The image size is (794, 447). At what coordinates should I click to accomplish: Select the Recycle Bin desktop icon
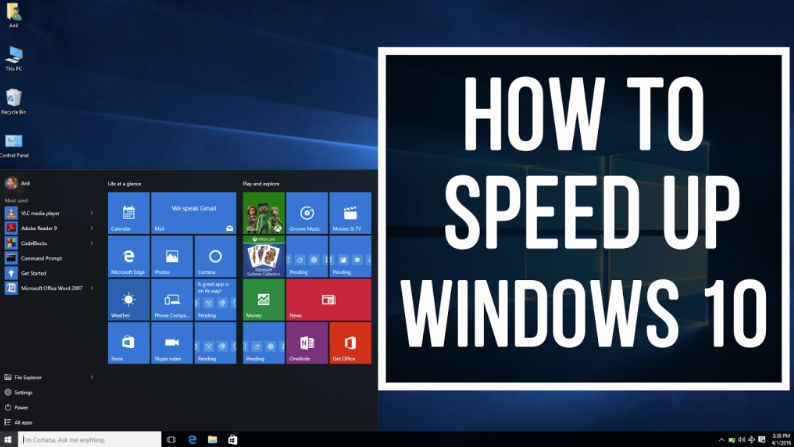14,101
